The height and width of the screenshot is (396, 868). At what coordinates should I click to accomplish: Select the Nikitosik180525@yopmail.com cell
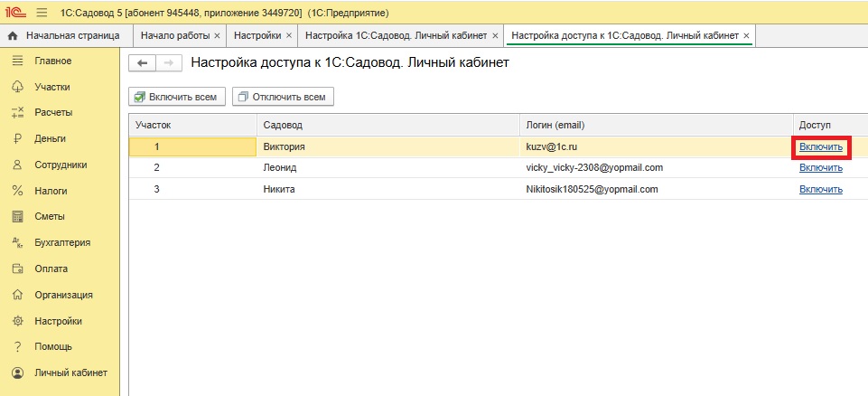tap(656, 190)
